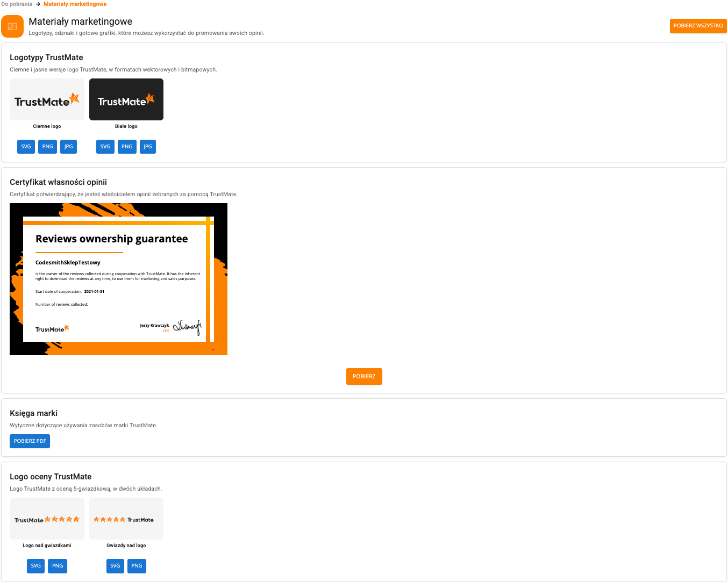Download Ciemne logo as JPG
This screenshot has width=728, height=582.
coord(68,147)
